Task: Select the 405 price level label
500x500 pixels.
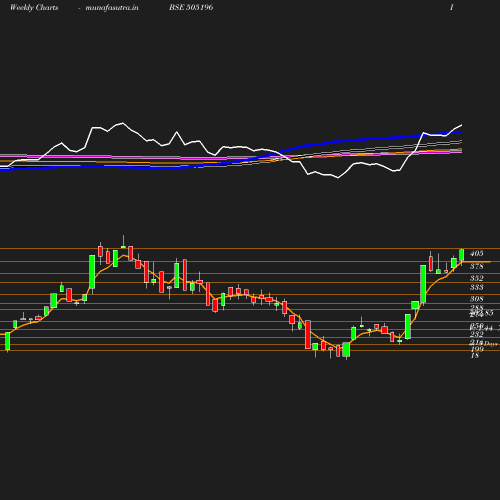Action: tap(476, 254)
